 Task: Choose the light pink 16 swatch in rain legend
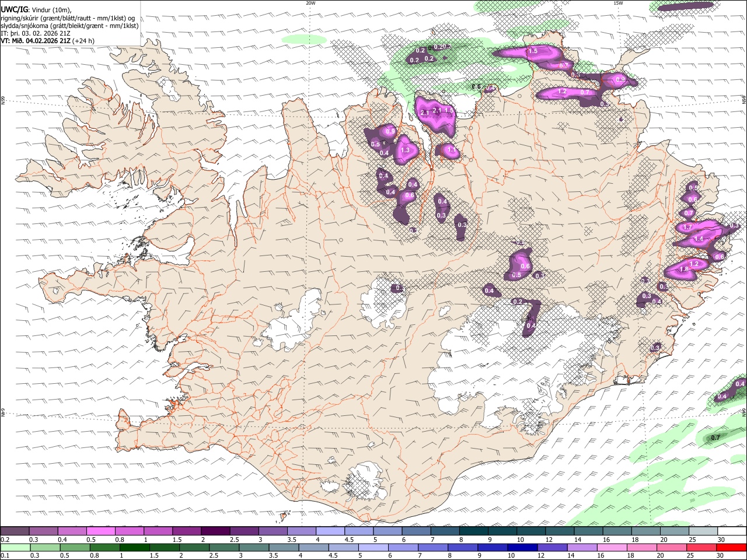[612, 547]
